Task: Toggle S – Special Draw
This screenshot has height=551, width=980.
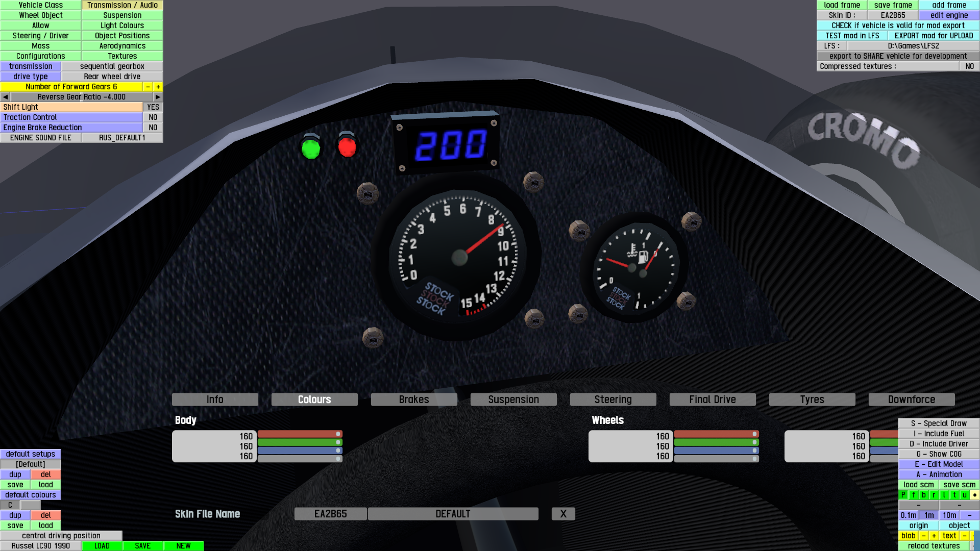Action: (939, 423)
